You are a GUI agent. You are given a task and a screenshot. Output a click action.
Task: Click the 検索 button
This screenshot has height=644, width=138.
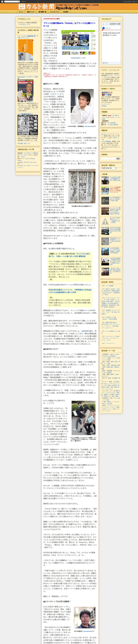point(118,159)
